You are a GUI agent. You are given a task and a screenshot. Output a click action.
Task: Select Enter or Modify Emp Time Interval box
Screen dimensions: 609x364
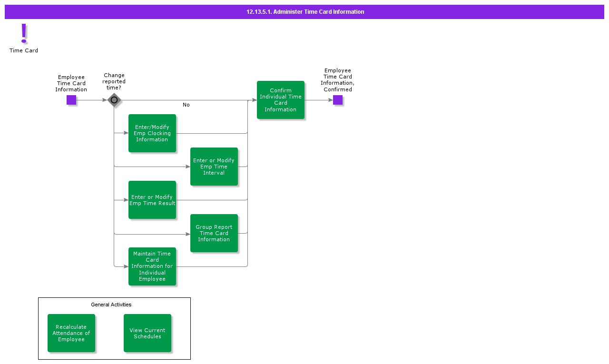[214, 167]
